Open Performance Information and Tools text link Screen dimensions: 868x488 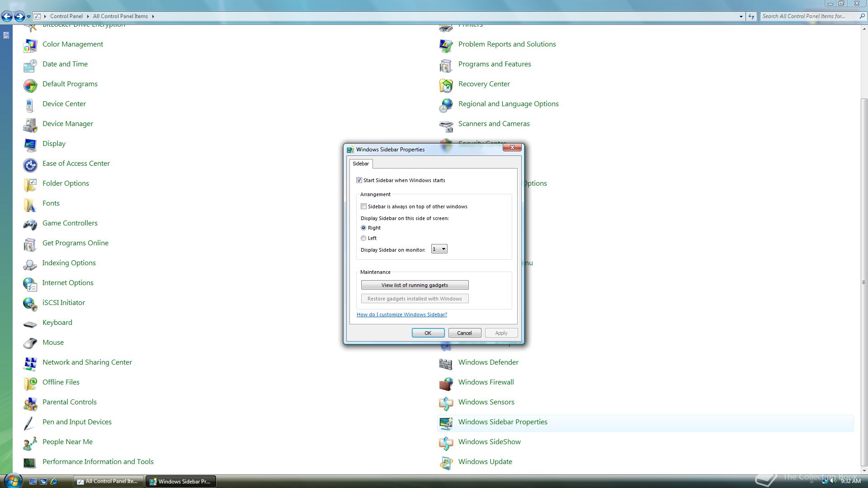98,462
